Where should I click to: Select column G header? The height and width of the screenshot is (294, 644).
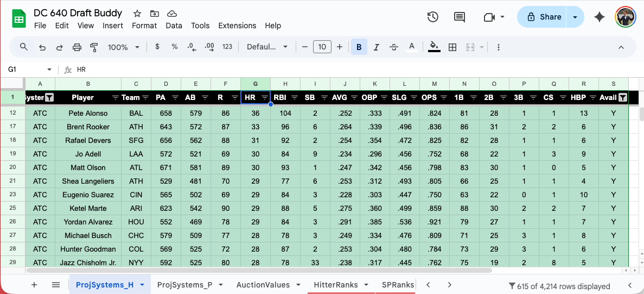click(x=256, y=84)
